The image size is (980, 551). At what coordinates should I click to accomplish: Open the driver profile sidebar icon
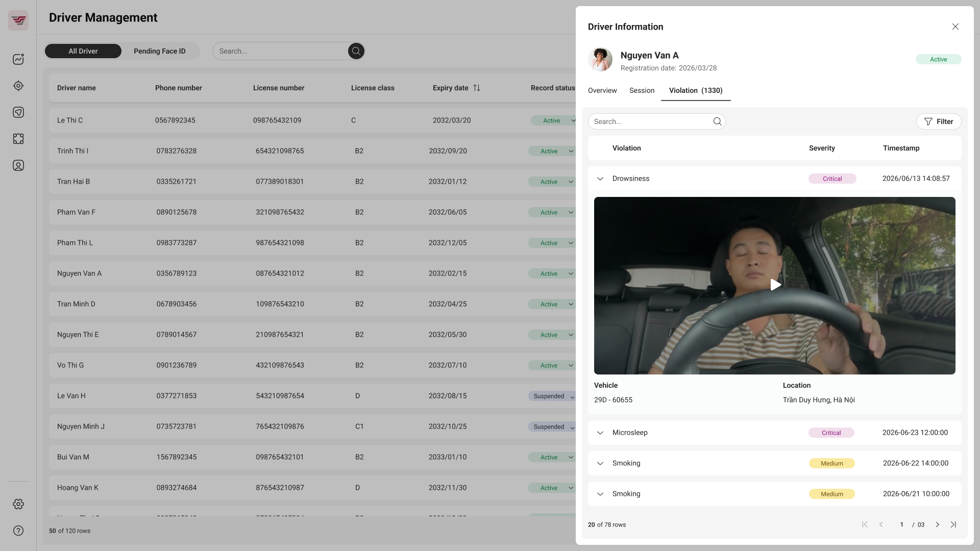(x=18, y=165)
